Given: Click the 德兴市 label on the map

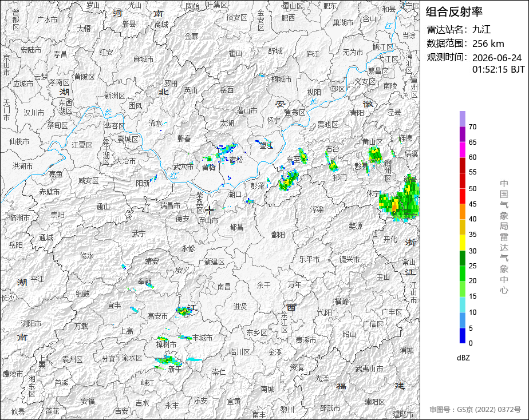Looking at the screenshot, I should 349,259.
